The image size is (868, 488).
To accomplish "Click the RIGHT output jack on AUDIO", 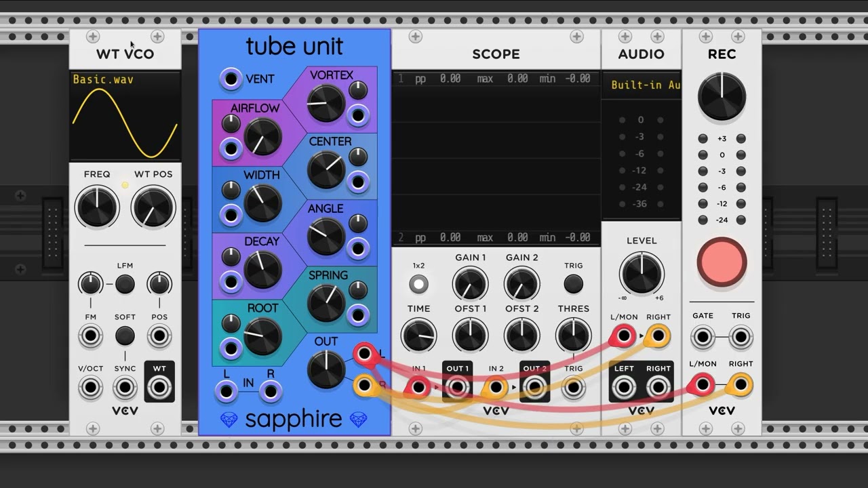I will tap(658, 388).
